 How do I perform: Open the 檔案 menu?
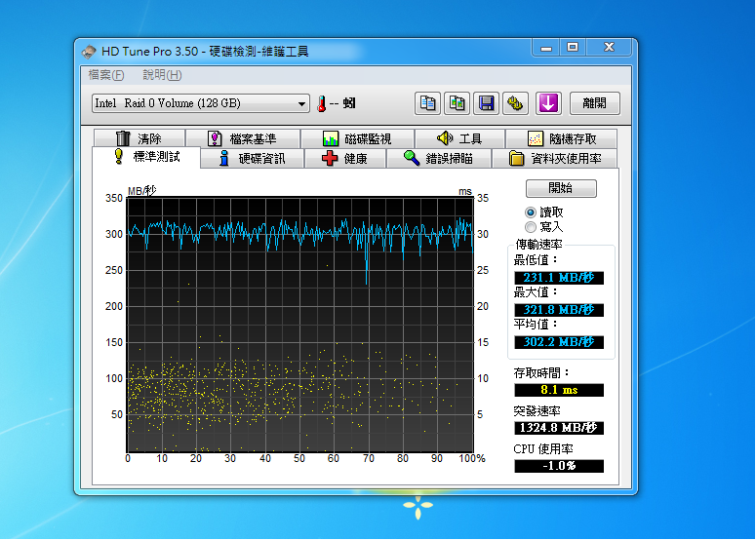pos(106,75)
